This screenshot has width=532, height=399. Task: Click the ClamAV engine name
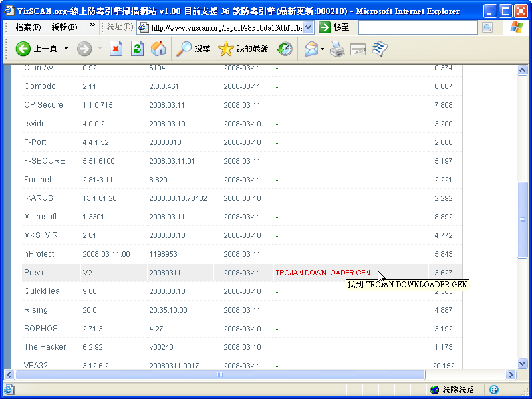pyautogui.click(x=39, y=68)
